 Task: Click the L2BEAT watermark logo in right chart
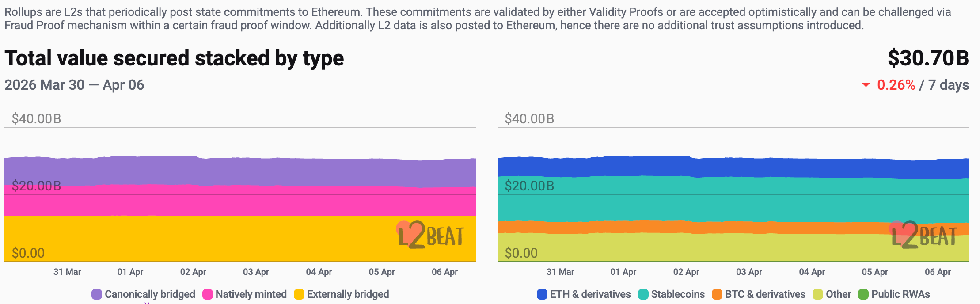(924, 235)
